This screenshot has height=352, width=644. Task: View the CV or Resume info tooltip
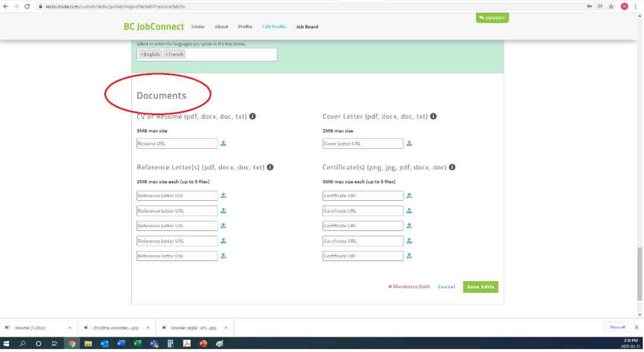[x=253, y=116]
